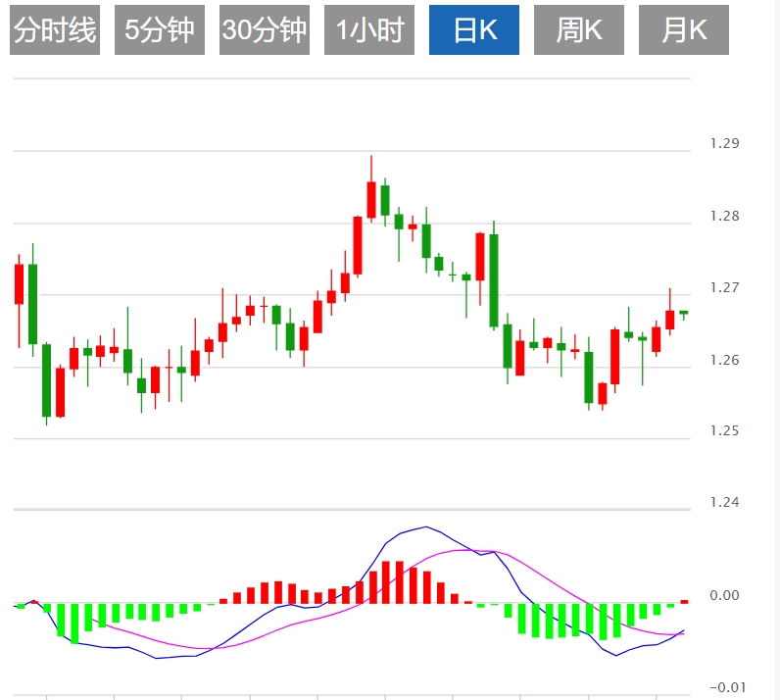The image size is (780, 700).
Task: Click the last red MACD histogram bar
Action: pos(685,601)
